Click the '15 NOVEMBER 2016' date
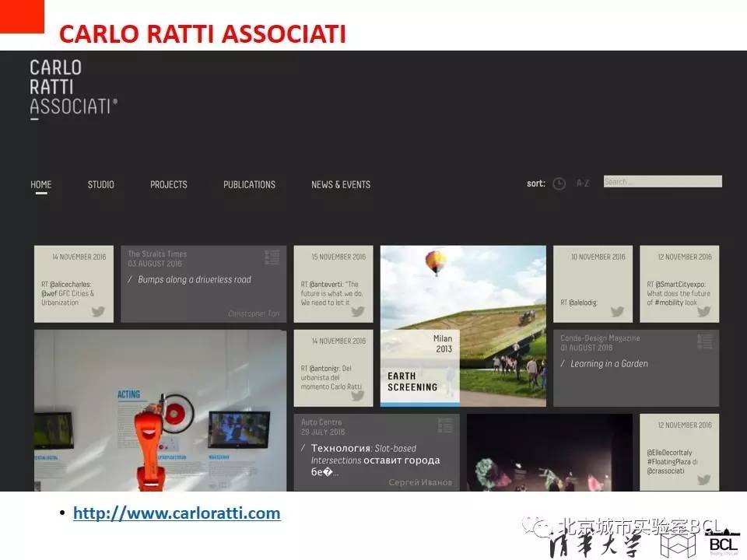The image size is (747, 560). [x=338, y=257]
